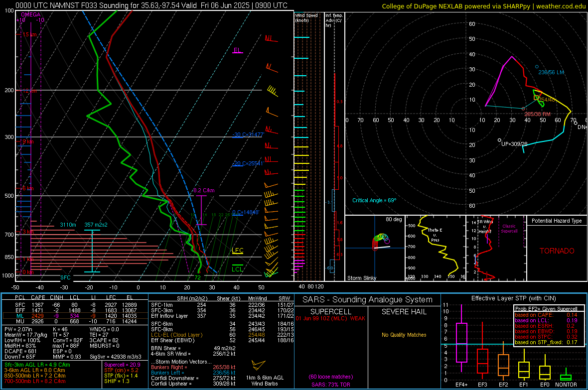This screenshot has width=588, height=390.
Task: Click the ConvT = 82F value
Action: [67, 340]
